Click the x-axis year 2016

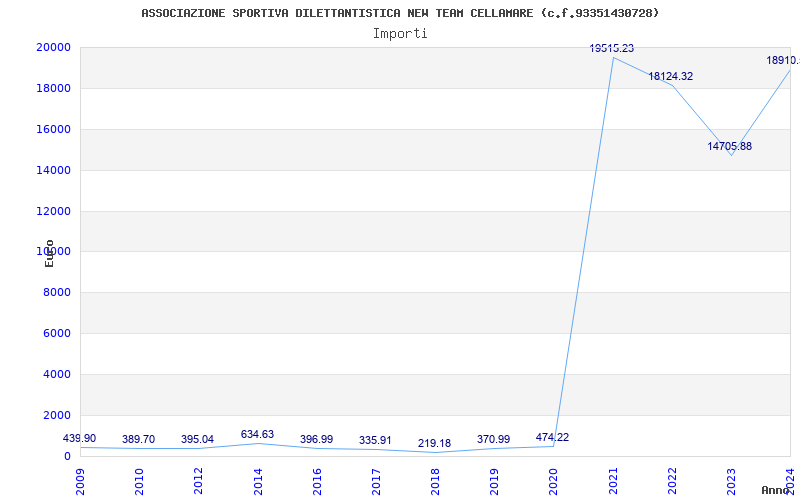[317, 481]
